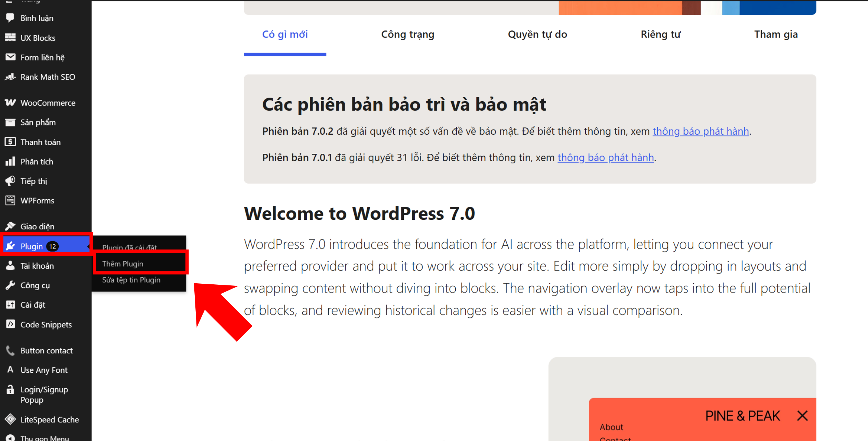Open the LiteSpeed Cache menu item
The height and width of the screenshot is (445, 868).
46,419
